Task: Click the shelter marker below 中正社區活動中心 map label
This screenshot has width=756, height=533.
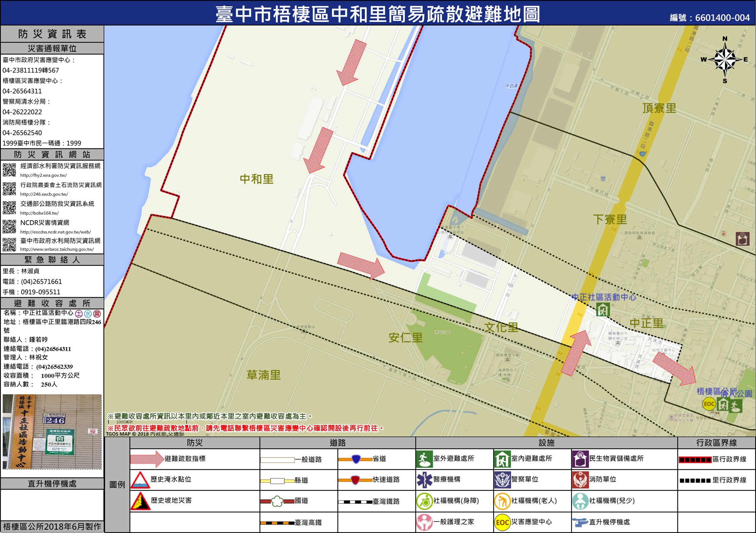Action: point(602,309)
